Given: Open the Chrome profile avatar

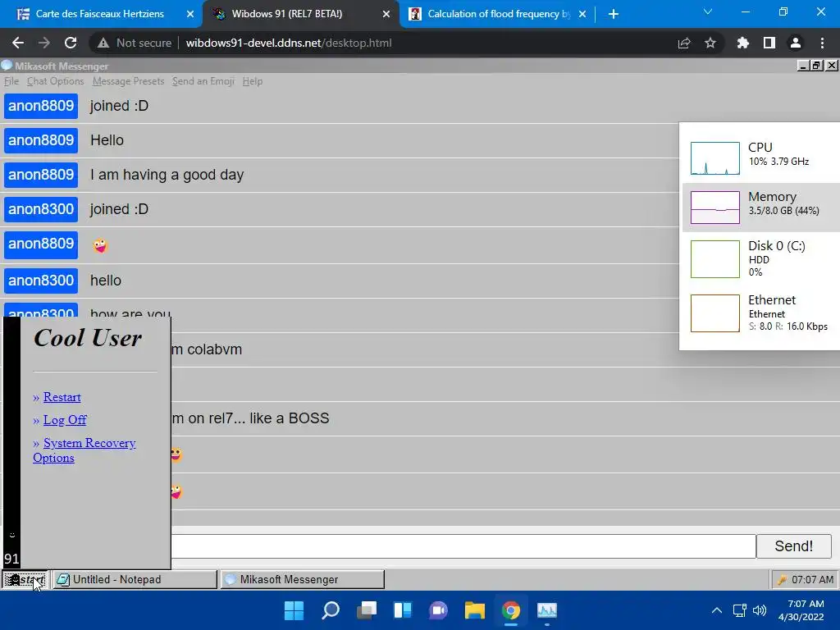Looking at the screenshot, I should 796,43.
